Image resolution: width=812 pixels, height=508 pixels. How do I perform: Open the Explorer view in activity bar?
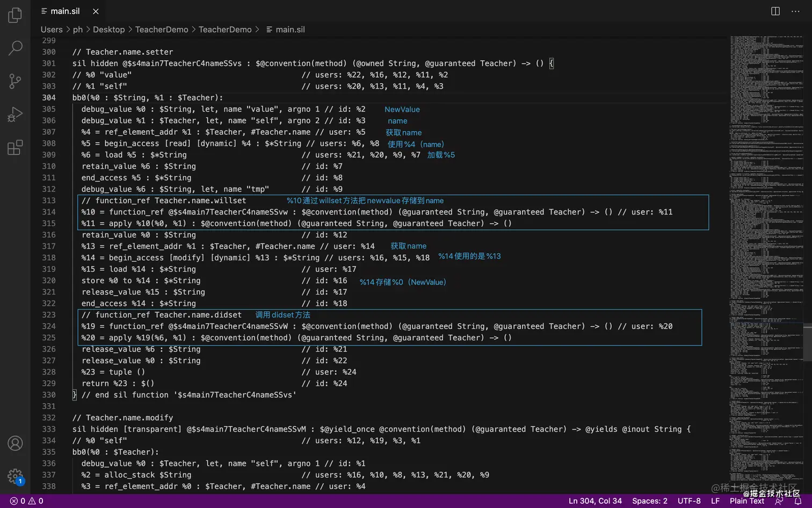click(15, 15)
